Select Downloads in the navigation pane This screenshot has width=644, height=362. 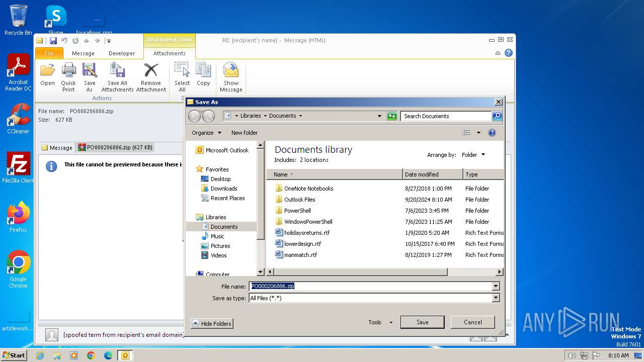tap(219, 189)
